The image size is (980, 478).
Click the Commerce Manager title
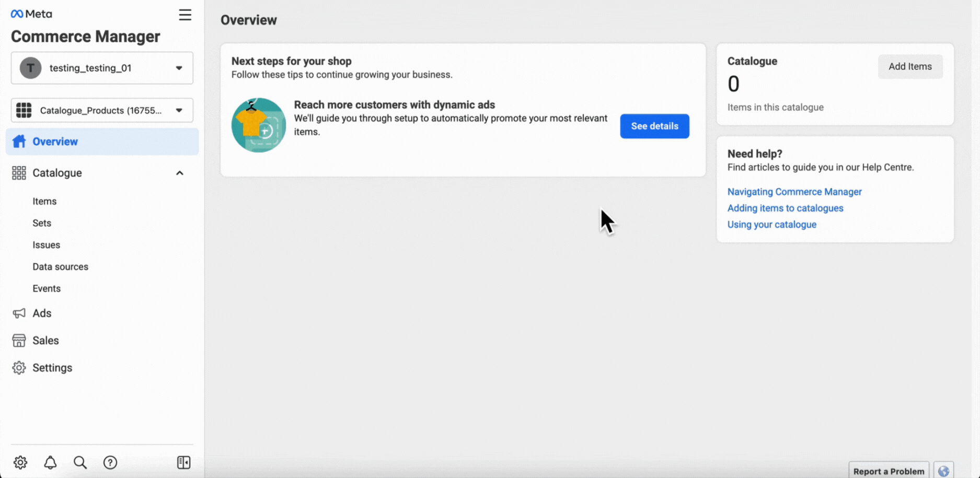click(86, 37)
